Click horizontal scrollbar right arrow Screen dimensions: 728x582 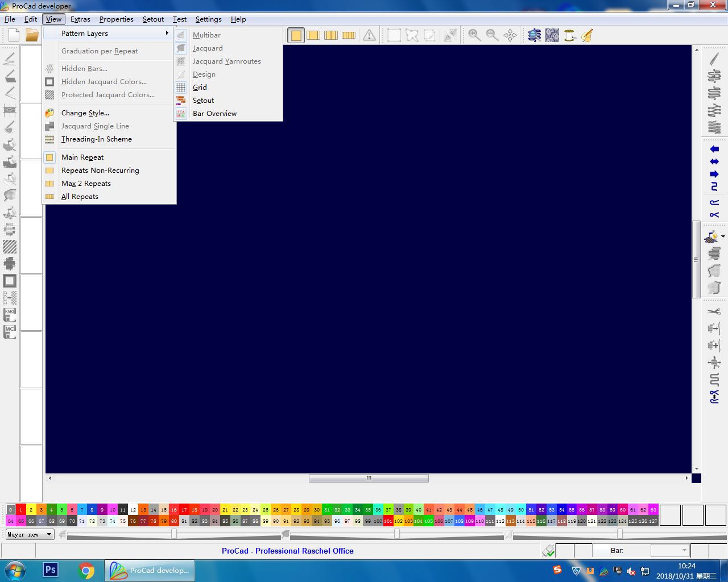point(686,478)
